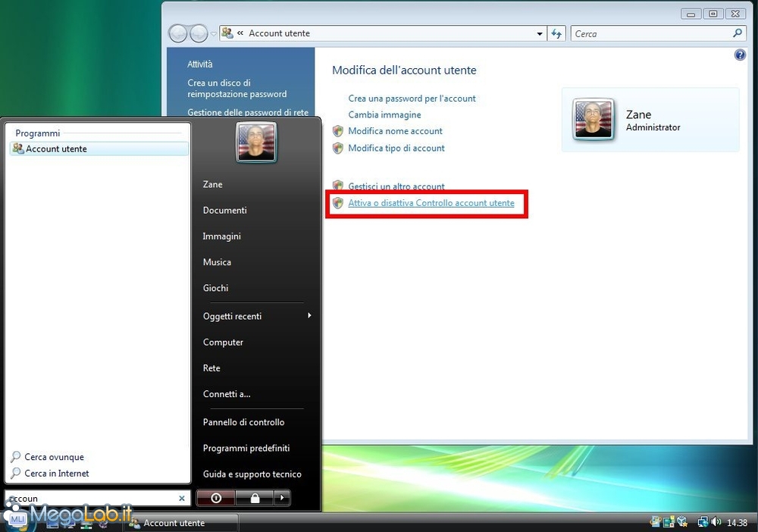The image size is (758, 532).
Task: Open Musica from Start menu
Action: point(217,262)
